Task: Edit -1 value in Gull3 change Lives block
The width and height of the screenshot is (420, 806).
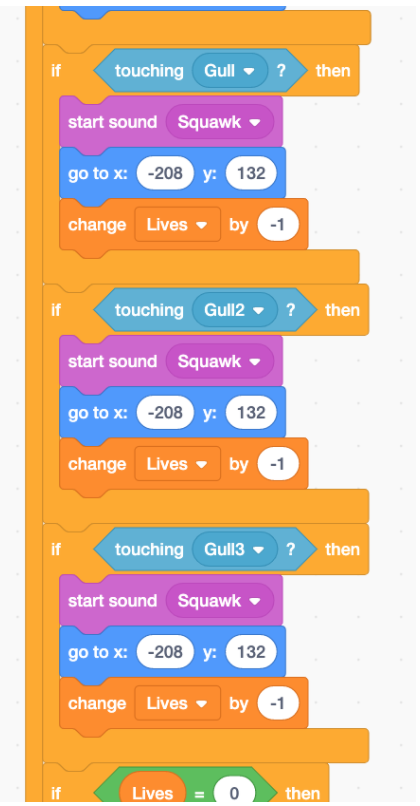Action: point(278,703)
